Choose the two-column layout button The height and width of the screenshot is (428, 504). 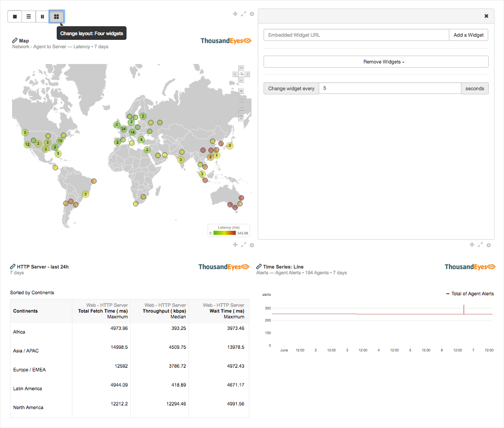43,16
